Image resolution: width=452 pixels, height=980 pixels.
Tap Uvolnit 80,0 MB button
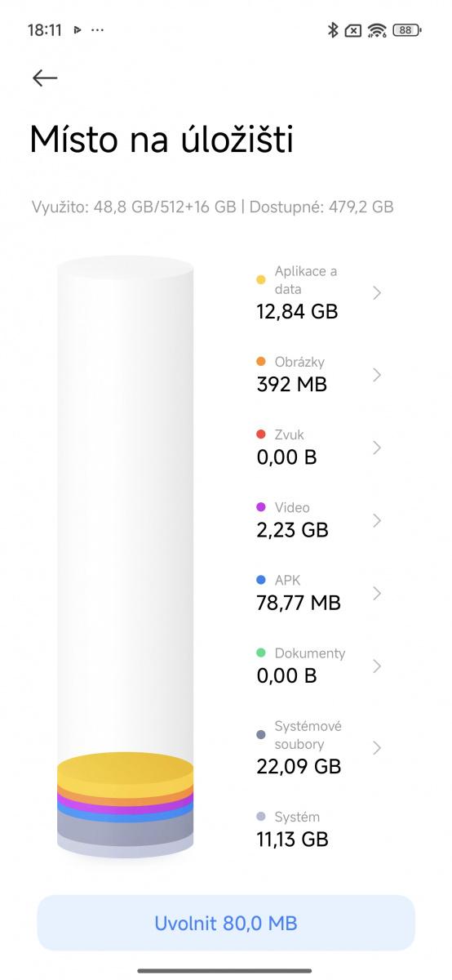(226, 923)
